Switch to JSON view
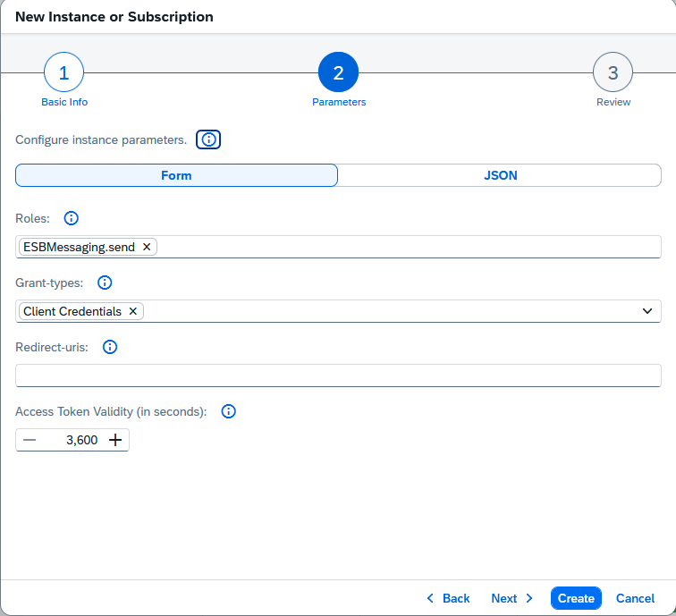The height and width of the screenshot is (616, 676). coord(500,175)
